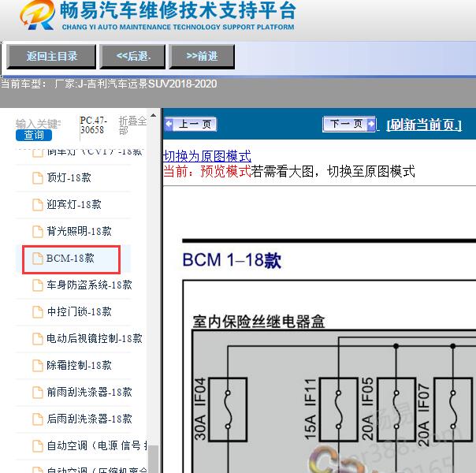Click the 室内保险丝继电器盒 label
This screenshot has height=473, width=476.
(258, 322)
